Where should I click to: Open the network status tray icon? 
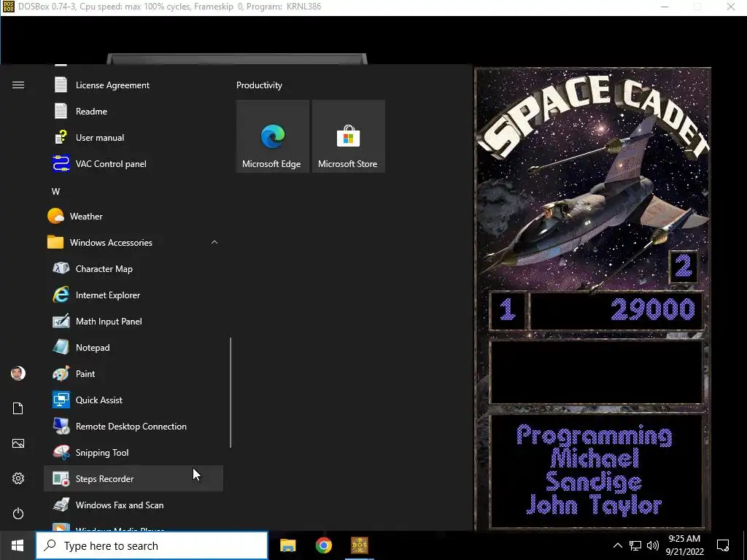[635, 545]
